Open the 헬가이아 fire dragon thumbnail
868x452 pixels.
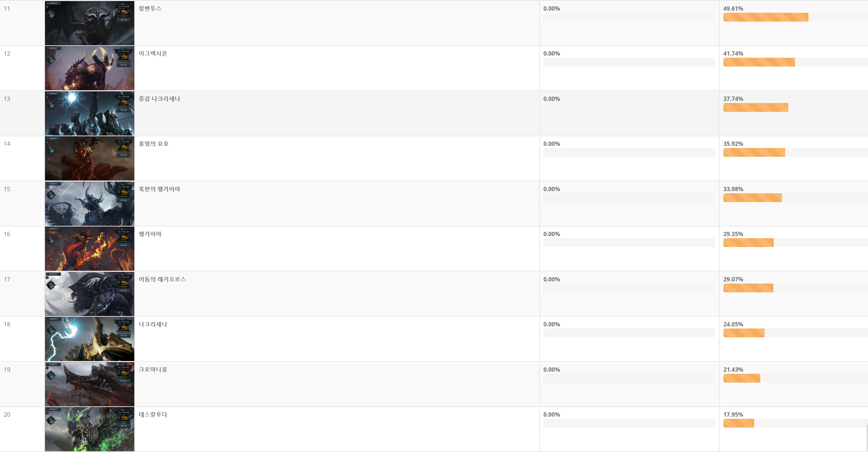tap(90, 248)
